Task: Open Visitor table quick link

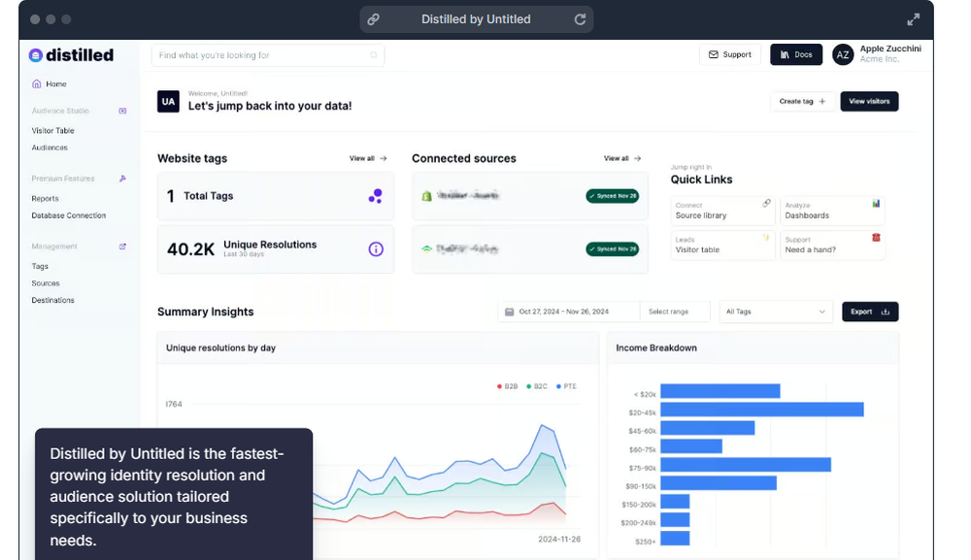Action: pyautogui.click(x=722, y=245)
